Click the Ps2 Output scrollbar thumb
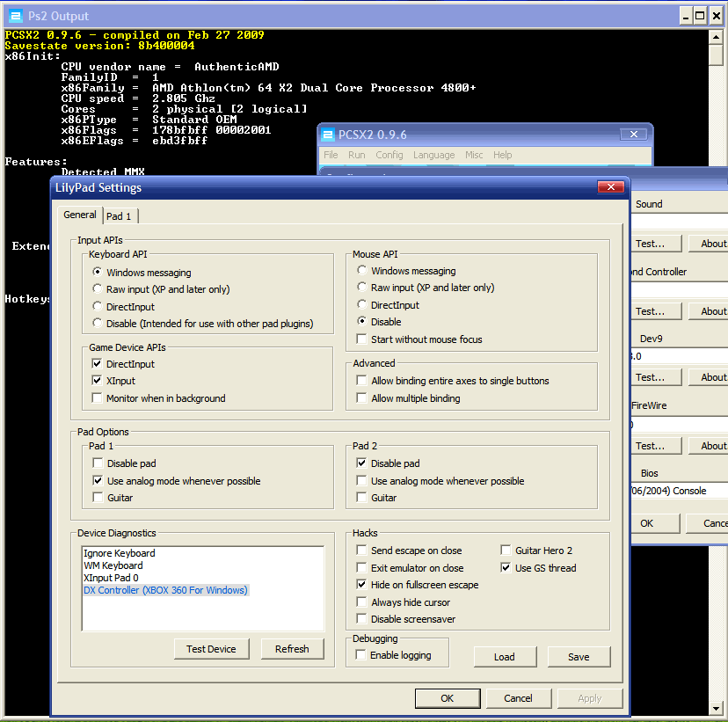 pyautogui.click(x=716, y=55)
